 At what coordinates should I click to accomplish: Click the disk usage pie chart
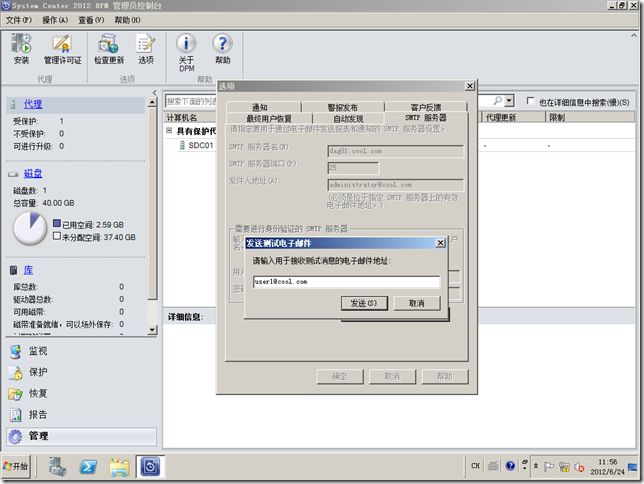[x=30, y=228]
